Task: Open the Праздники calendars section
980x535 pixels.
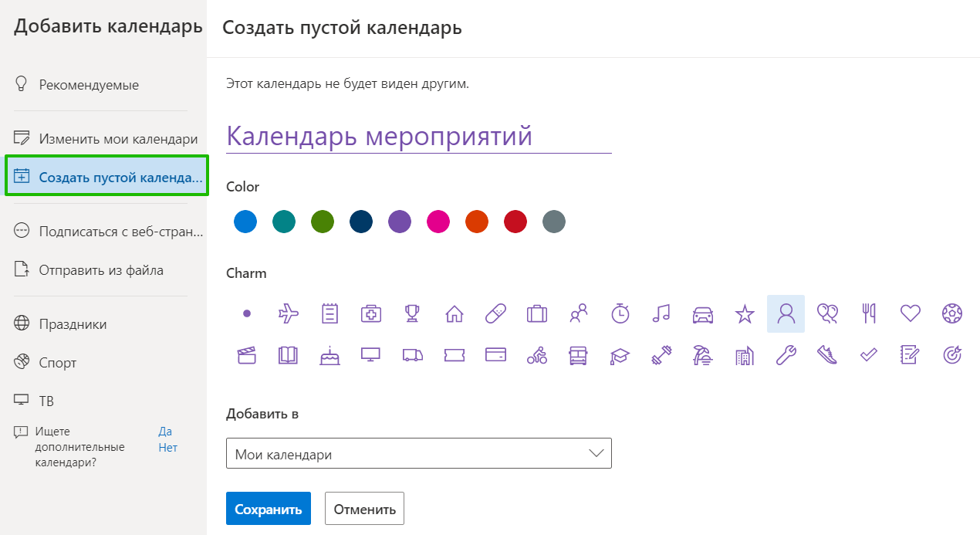Action: pyautogui.click(x=73, y=324)
